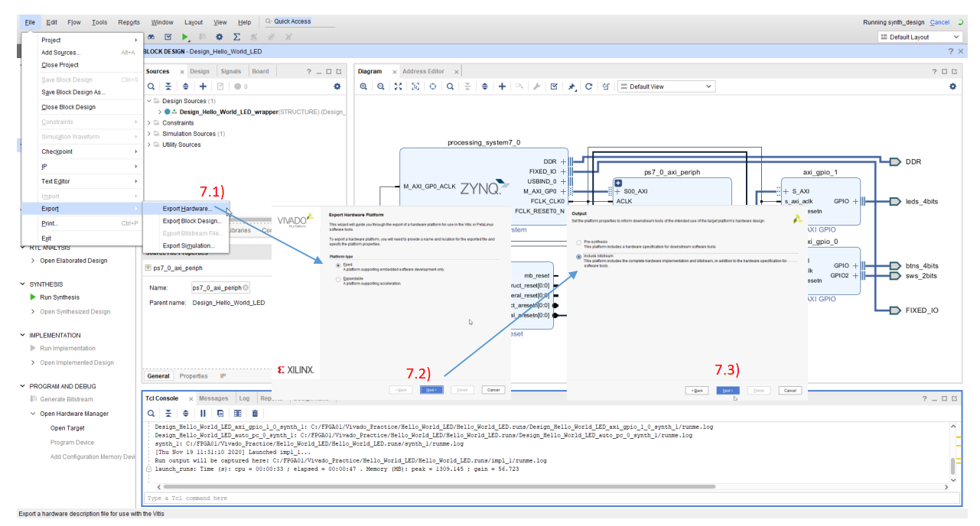980x526 pixels.
Task: Expand the Simulation Sources tree node
Action: click(150, 134)
